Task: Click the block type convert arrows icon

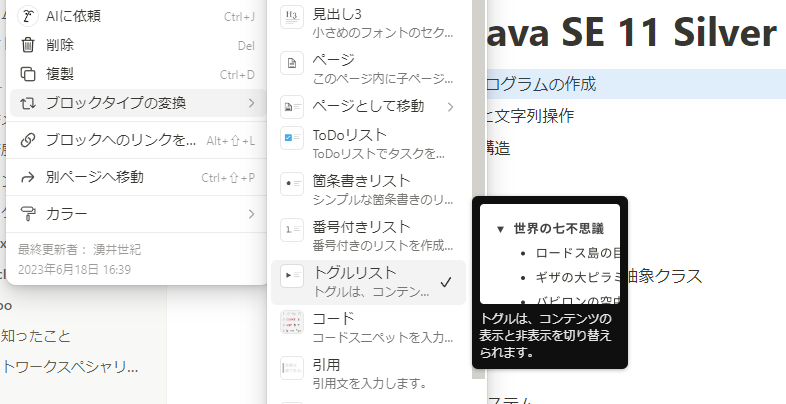Action: 28,103
